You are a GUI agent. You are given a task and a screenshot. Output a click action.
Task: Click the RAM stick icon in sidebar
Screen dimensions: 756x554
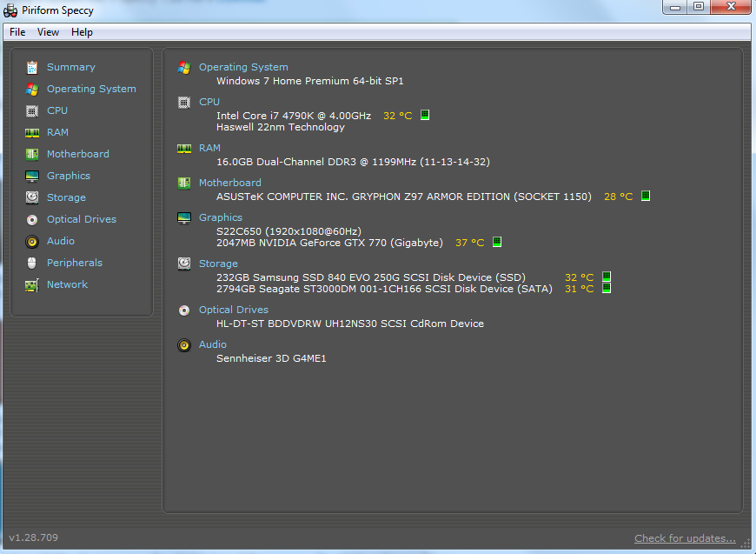(x=32, y=133)
